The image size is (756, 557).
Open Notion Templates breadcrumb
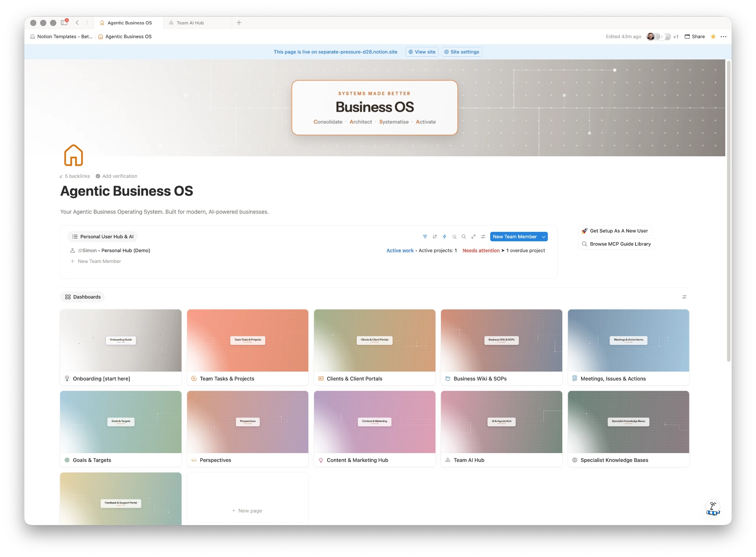(x=61, y=37)
